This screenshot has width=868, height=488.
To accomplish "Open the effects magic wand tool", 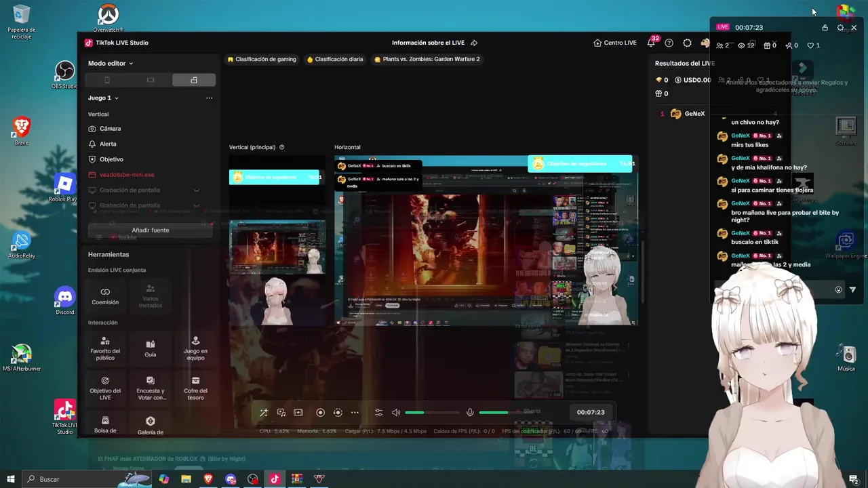I will pyautogui.click(x=264, y=412).
